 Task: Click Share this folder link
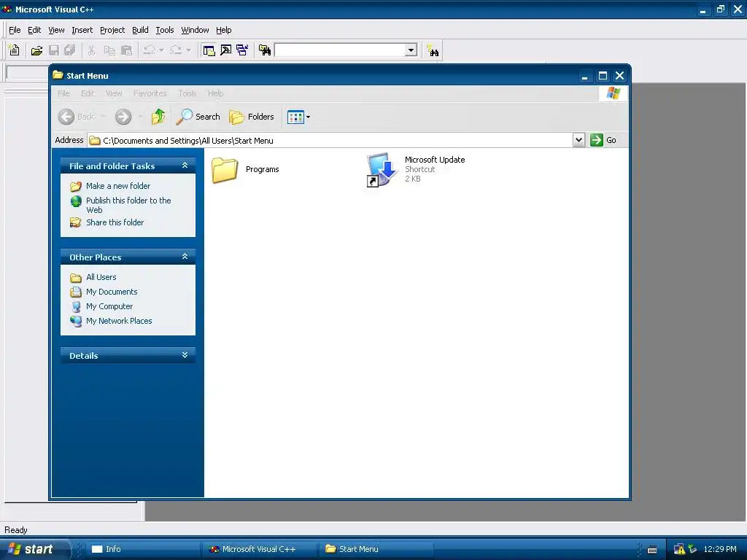[115, 222]
